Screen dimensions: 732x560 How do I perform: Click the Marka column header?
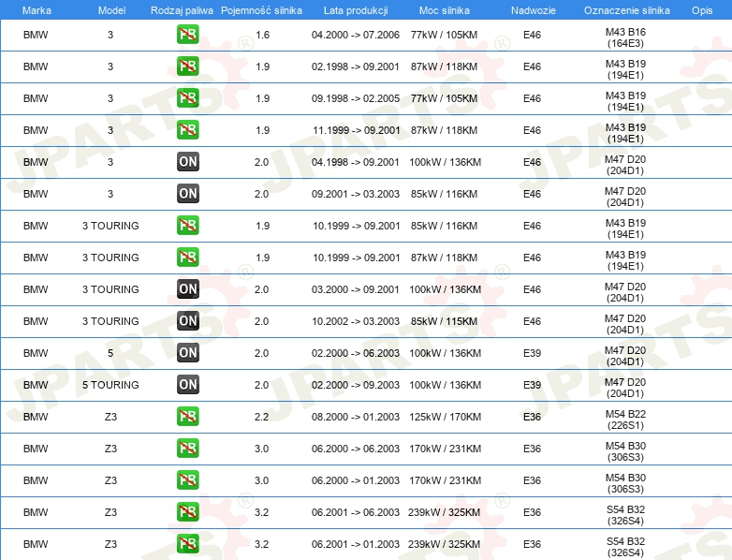coord(37,10)
